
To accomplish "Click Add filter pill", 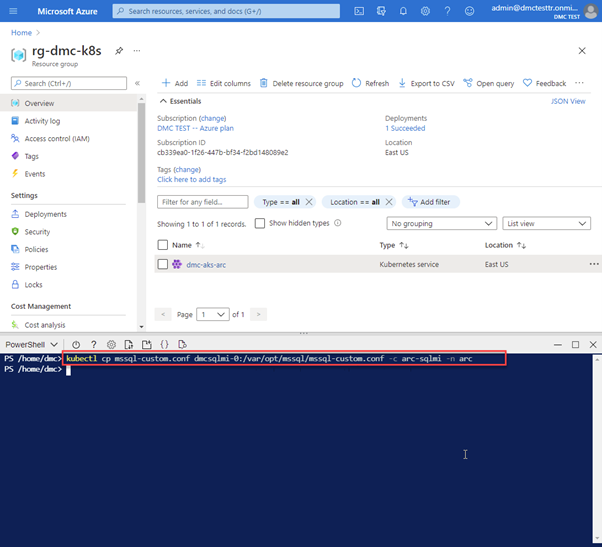I will [431, 202].
